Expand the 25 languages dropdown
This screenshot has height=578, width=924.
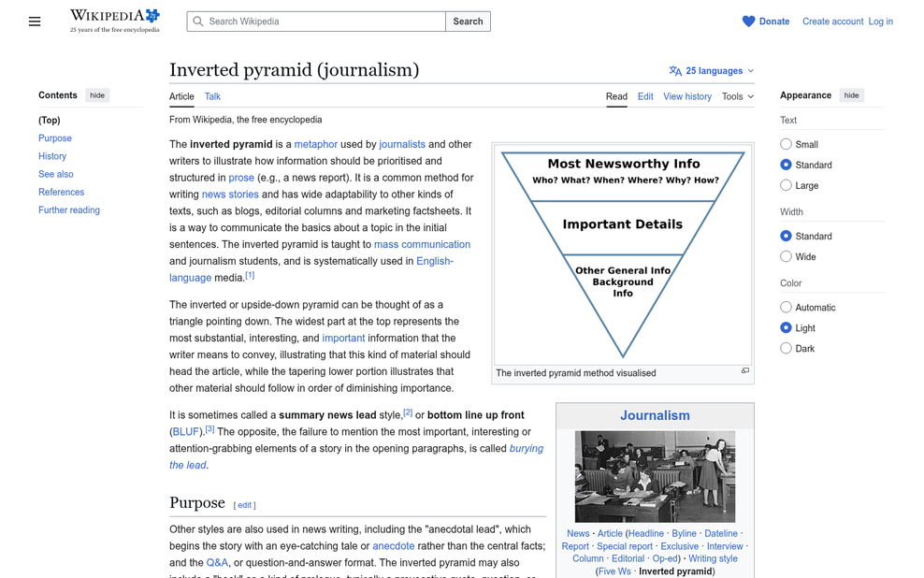click(x=712, y=71)
